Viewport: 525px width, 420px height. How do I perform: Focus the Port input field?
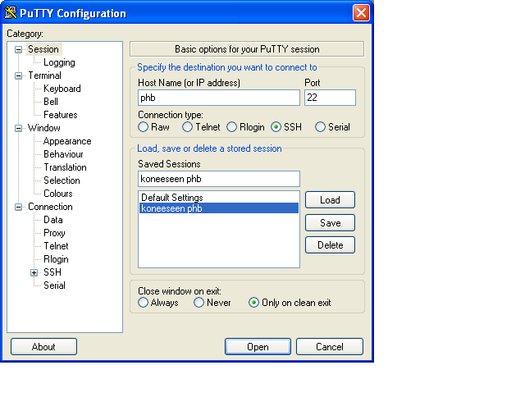[330, 98]
